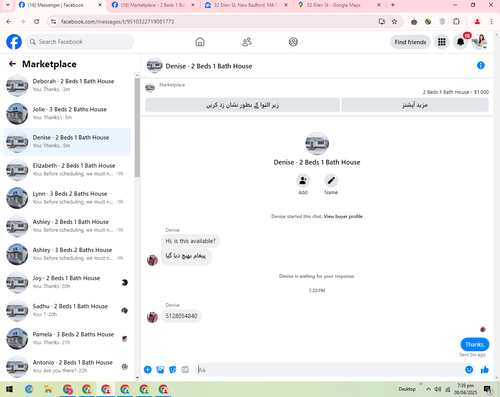Switch to the Marketplace browser tab

tap(153, 5)
